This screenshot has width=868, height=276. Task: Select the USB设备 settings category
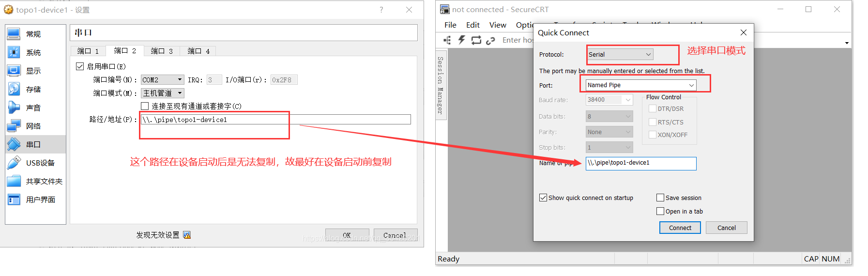pyautogui.click(x=40, y=163)
